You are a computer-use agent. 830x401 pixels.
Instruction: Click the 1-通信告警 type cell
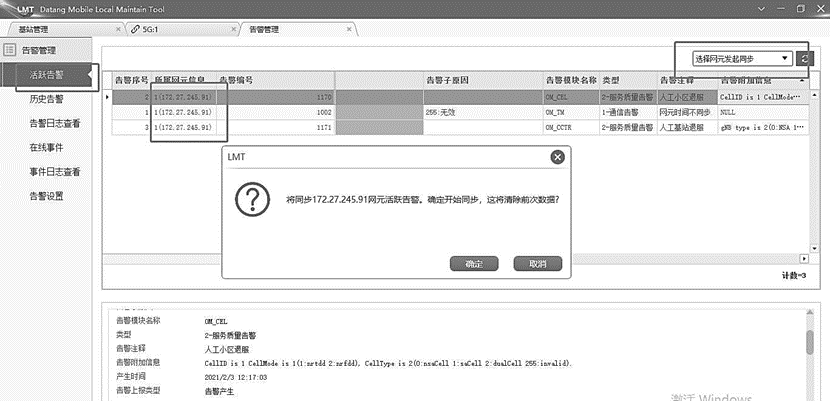(628, 113)
